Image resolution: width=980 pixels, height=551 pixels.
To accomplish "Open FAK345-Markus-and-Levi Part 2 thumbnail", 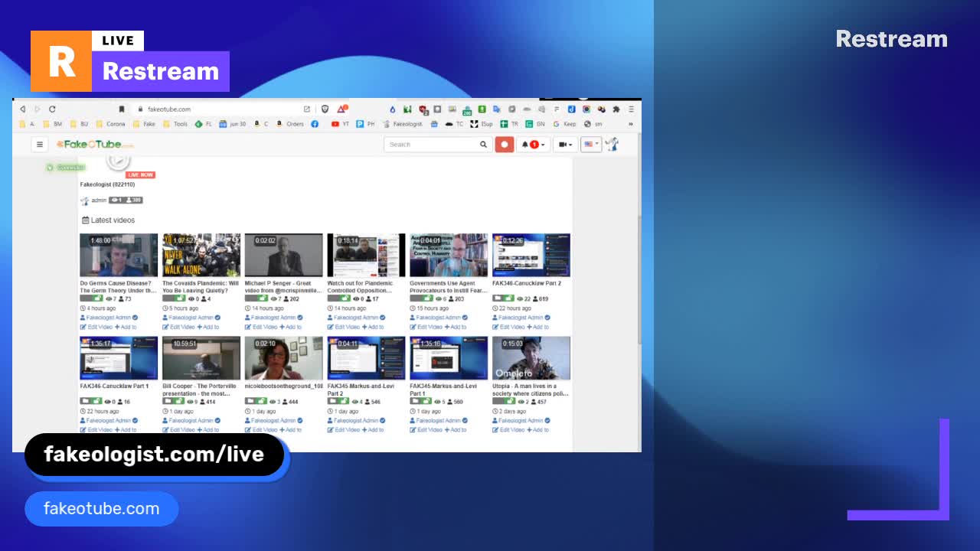I will (x=366, y=358).
